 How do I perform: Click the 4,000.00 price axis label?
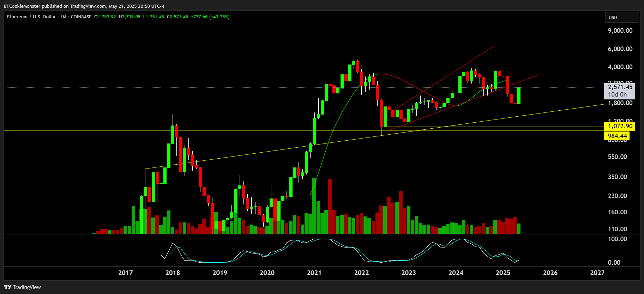[620, 67]
